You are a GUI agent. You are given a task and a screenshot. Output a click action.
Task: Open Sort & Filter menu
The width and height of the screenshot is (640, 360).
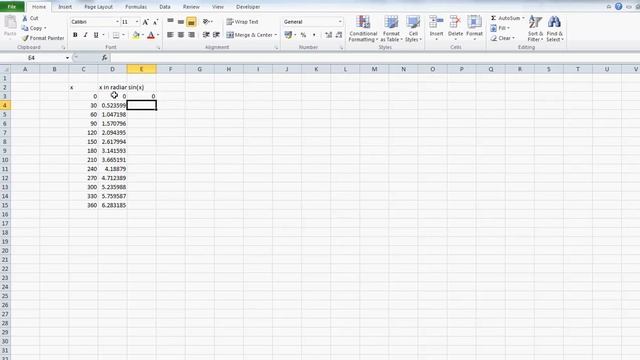pos(536,29)
